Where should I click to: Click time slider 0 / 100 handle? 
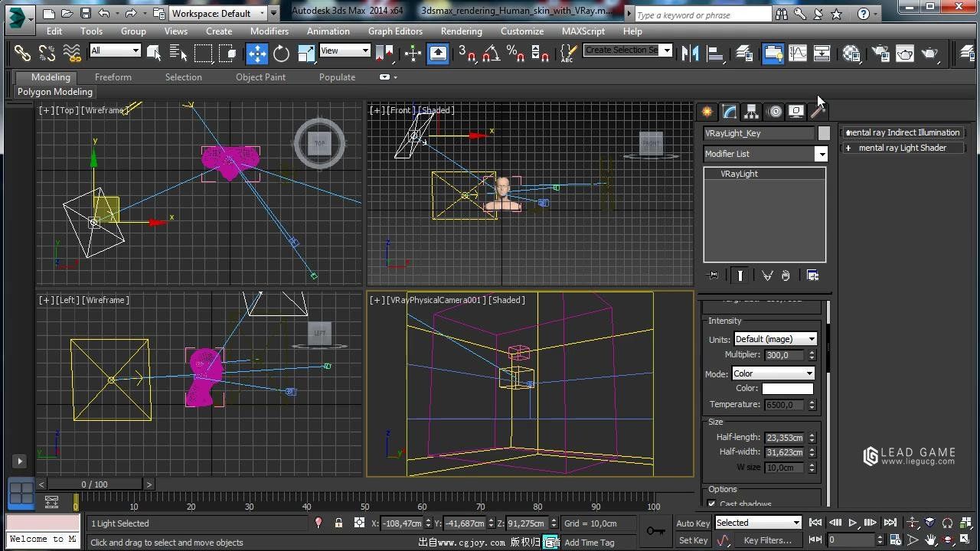[95, 484]
